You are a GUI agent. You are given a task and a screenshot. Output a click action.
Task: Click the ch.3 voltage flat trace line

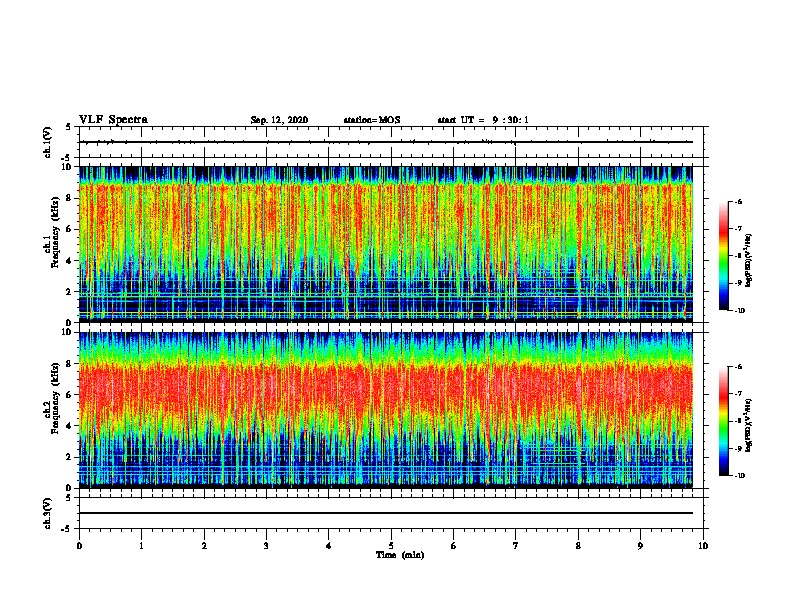[x=386, y=513]
